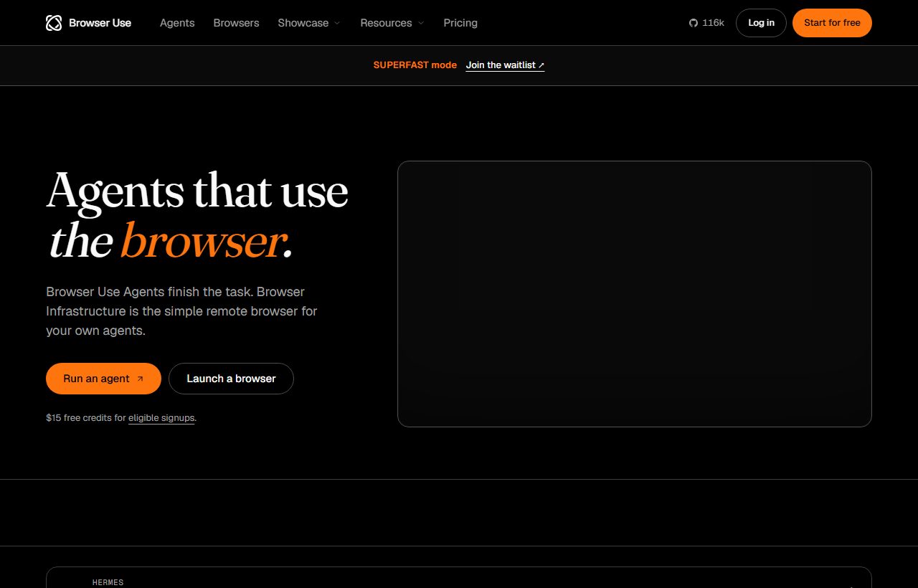Image resolution: width=918 pixels, height=588 pixels.
Task: Open the Agents navigation item
Action: tap(177, 23)
